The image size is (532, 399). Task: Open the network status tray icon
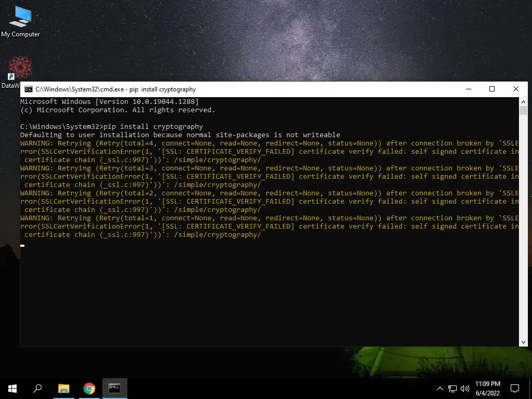(x=453, y=389)
